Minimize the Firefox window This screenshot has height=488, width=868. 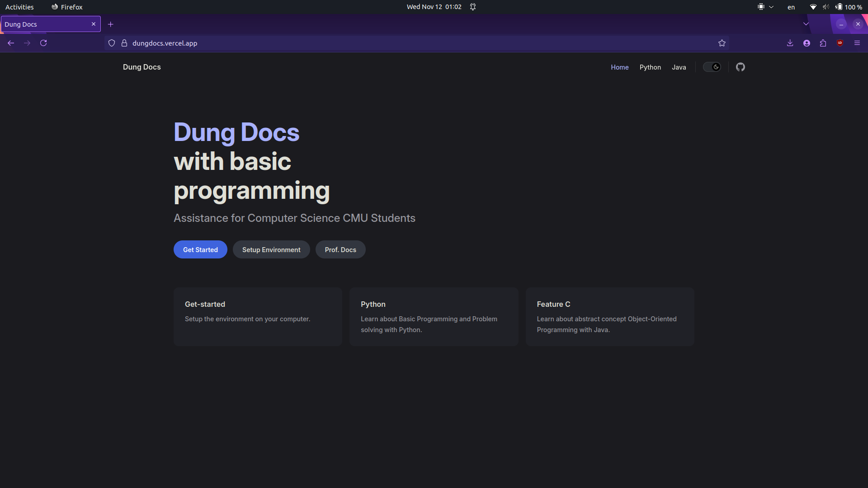click(841, 24)
